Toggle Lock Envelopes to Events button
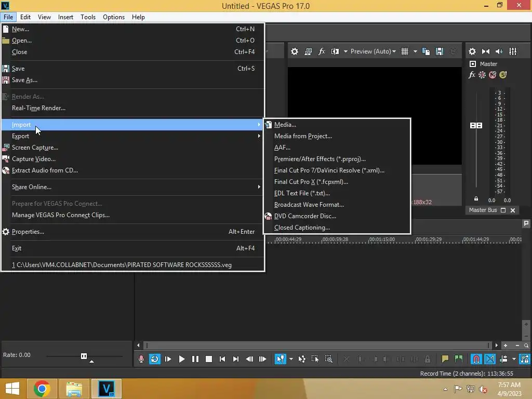The image size is (532, 399). (525, 359)
